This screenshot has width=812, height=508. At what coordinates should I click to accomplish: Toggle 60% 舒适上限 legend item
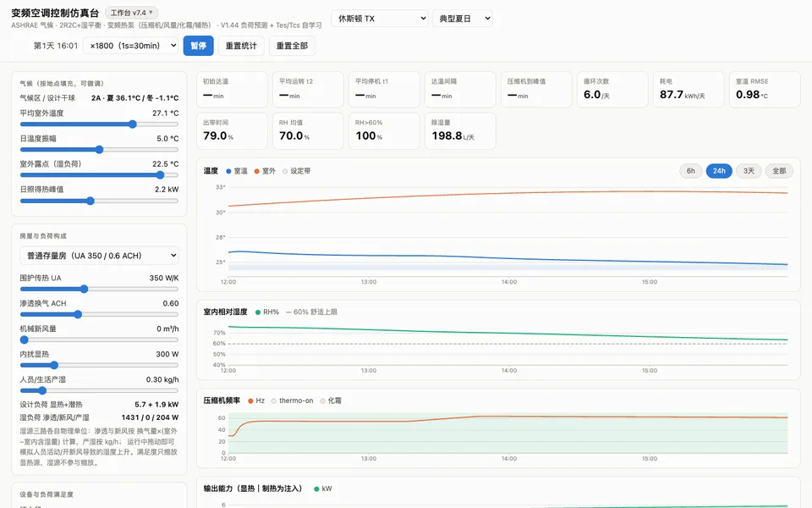click(x=311, y=312)
